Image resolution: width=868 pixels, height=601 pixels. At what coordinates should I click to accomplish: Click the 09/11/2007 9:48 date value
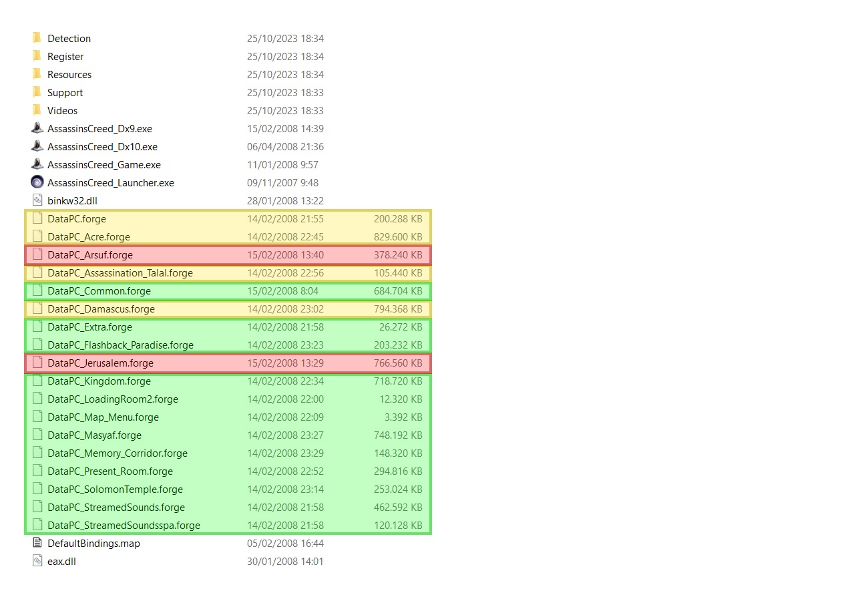pos(282,183)
